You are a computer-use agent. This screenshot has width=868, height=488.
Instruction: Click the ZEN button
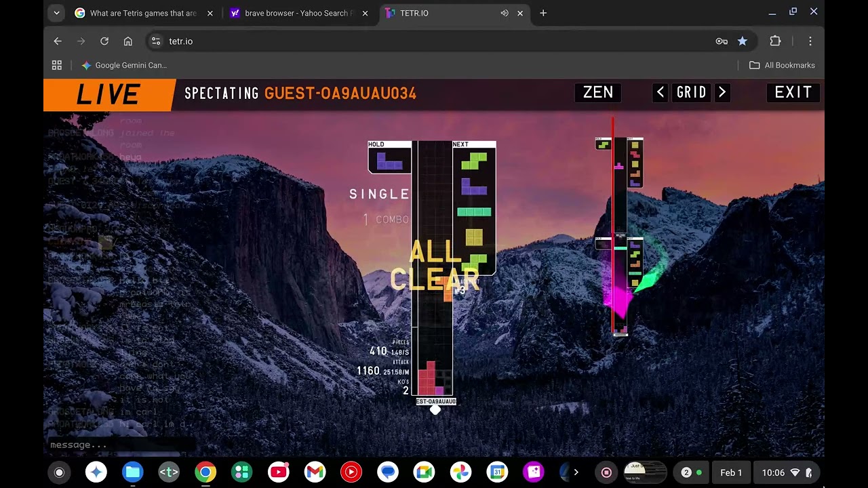pos(598,92)
